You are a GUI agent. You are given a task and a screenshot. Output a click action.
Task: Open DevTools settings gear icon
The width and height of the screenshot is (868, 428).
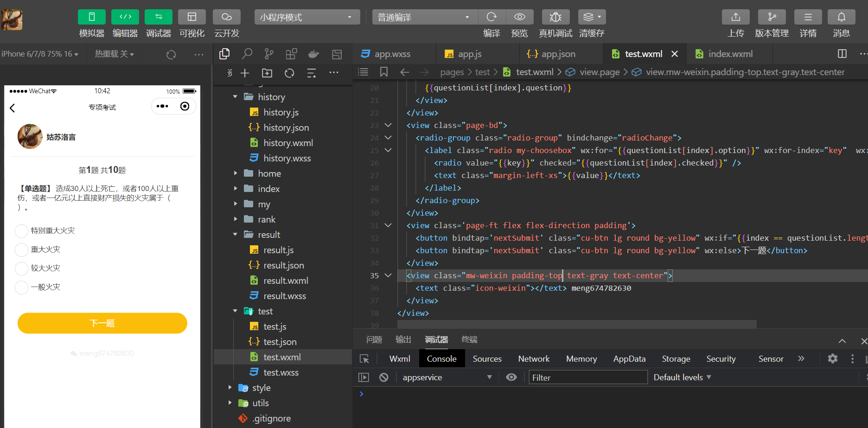833,358
